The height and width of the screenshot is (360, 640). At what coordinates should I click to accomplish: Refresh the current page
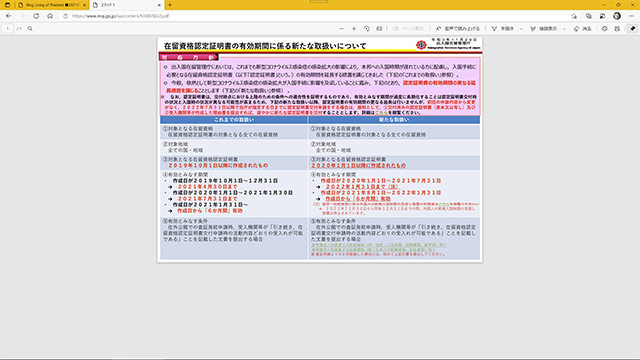pyautogui.click(x=36, y=16)
